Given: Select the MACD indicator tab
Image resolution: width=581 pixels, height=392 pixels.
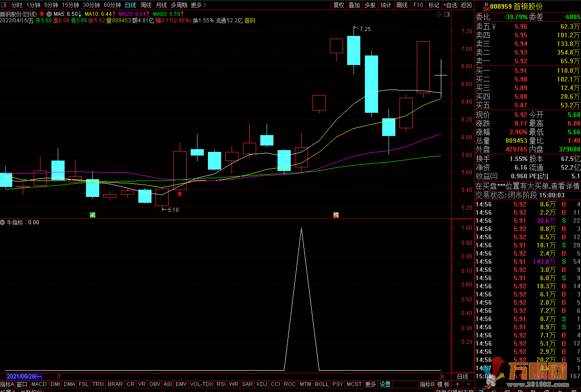Looking at the screenshot, I should tap(39, 384).
